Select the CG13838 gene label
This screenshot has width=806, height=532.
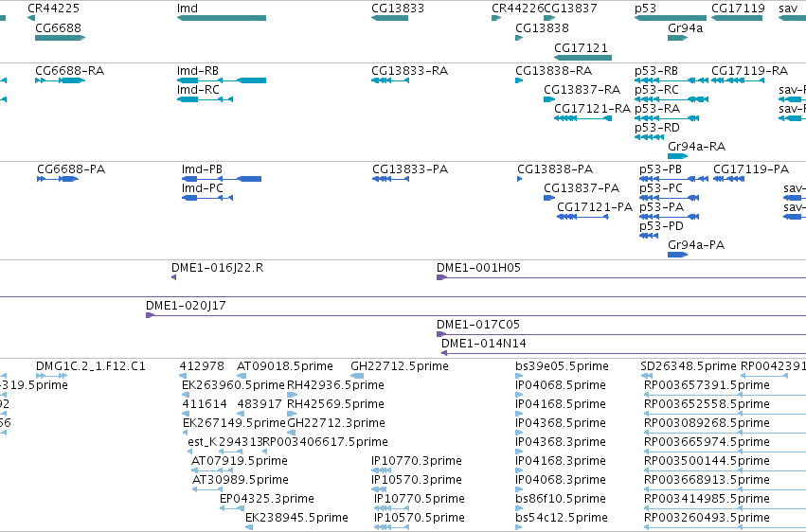[x=542, y=27]
